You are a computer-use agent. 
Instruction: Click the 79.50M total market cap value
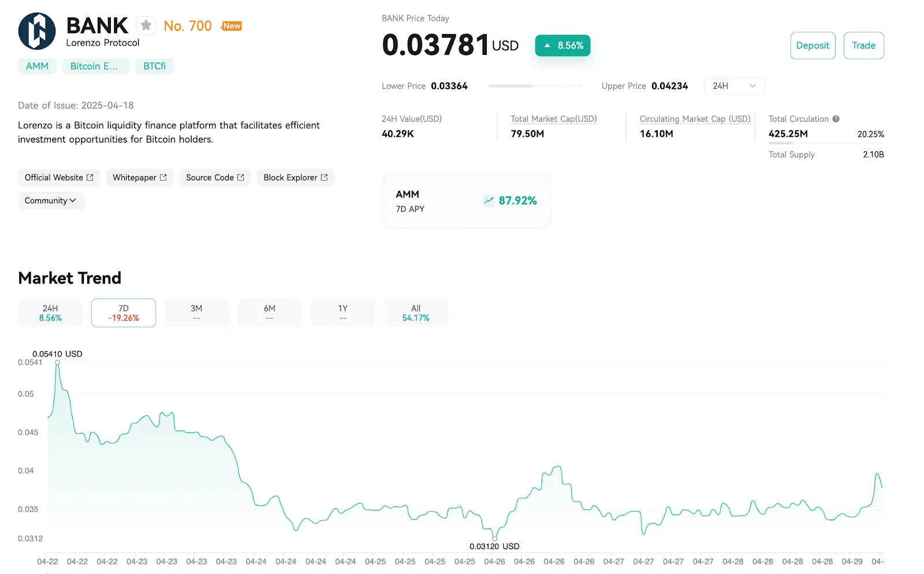tap(527, 134)
